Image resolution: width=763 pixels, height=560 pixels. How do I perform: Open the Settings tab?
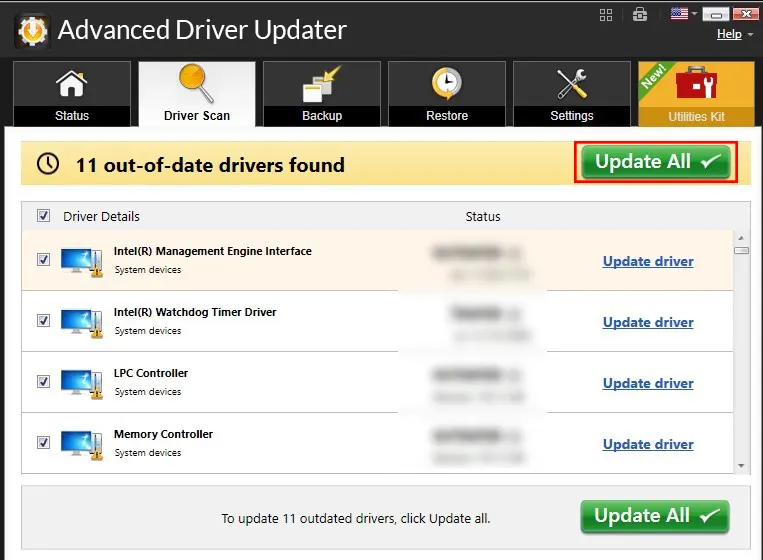tap(572, 94)
